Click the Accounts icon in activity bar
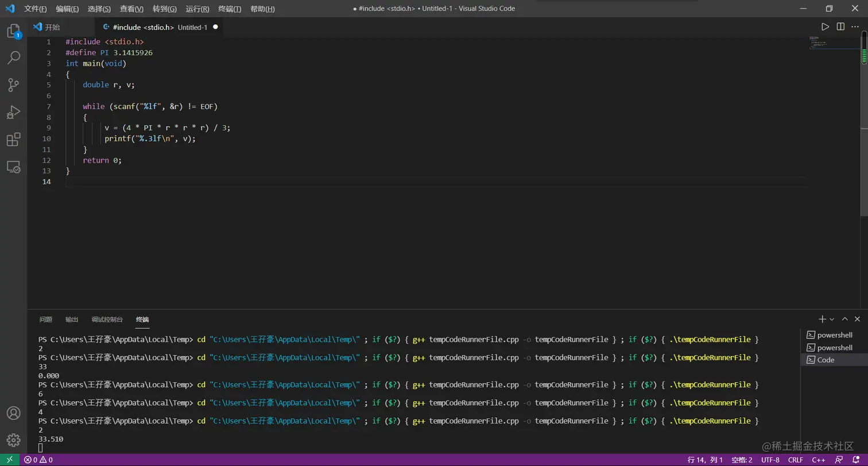Image resolution: width=868 pixels, height=466 pixels. [13, 413]
